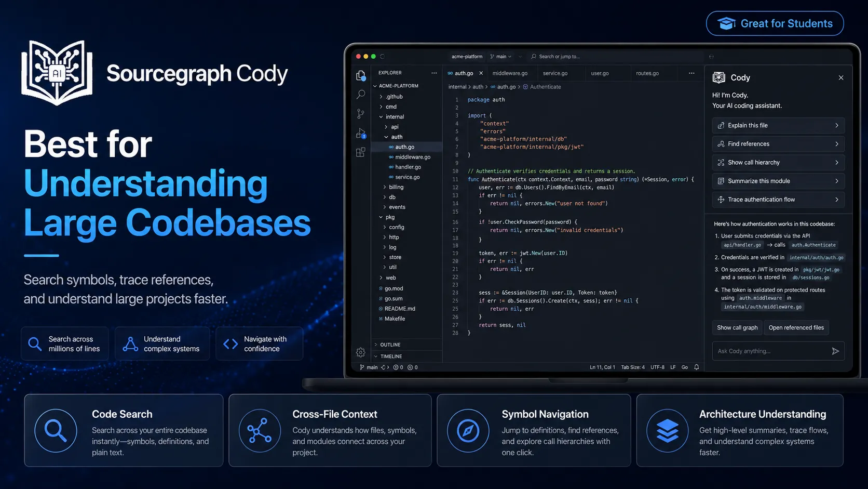Click the magnifier in 'Search across millions' chip

(x=35, y=344)
